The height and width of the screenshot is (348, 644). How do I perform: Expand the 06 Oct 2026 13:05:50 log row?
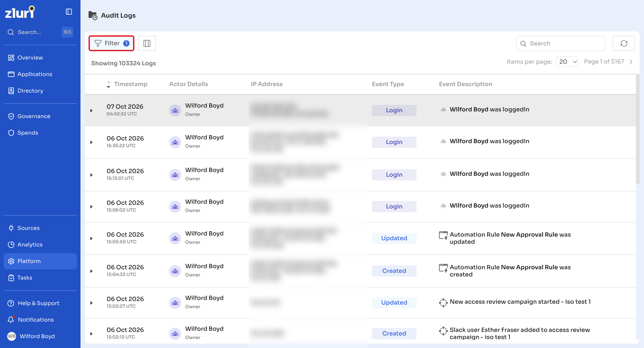click(x=91, y=238)
